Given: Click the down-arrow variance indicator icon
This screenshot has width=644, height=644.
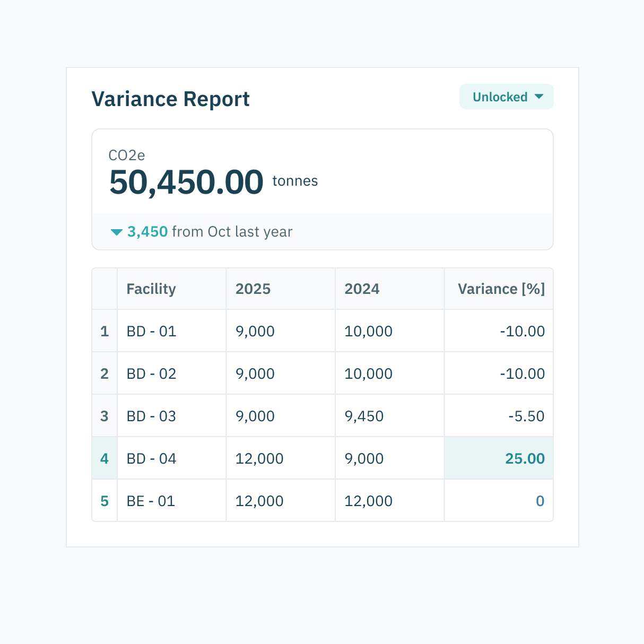Looking at the screenshot, I should pyautogui.click(x=117, y=232).
